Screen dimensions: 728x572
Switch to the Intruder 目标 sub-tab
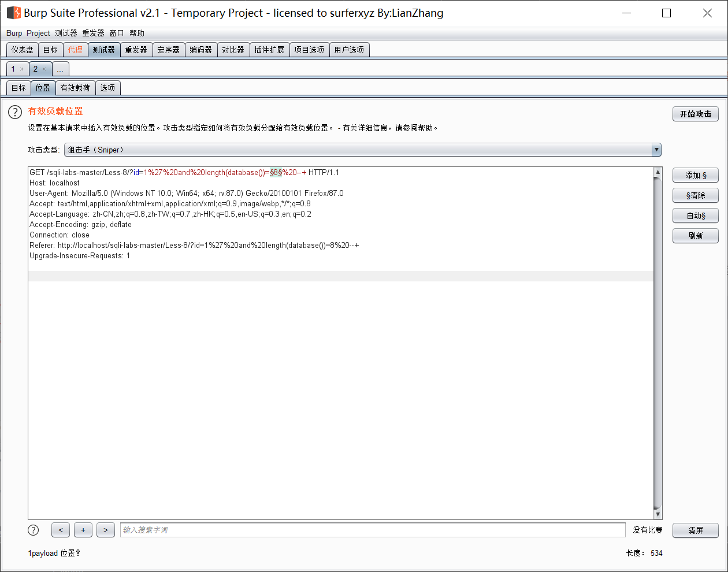point(18,88)
